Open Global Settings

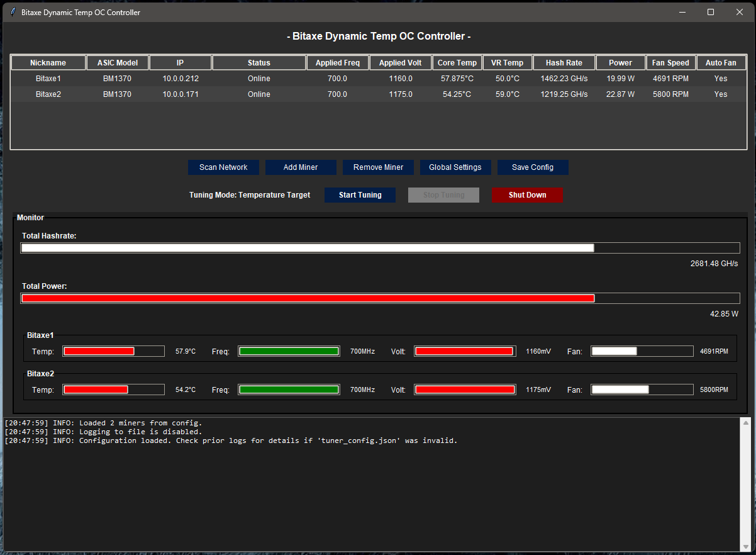pyautogui.click(x=455, y=167)
